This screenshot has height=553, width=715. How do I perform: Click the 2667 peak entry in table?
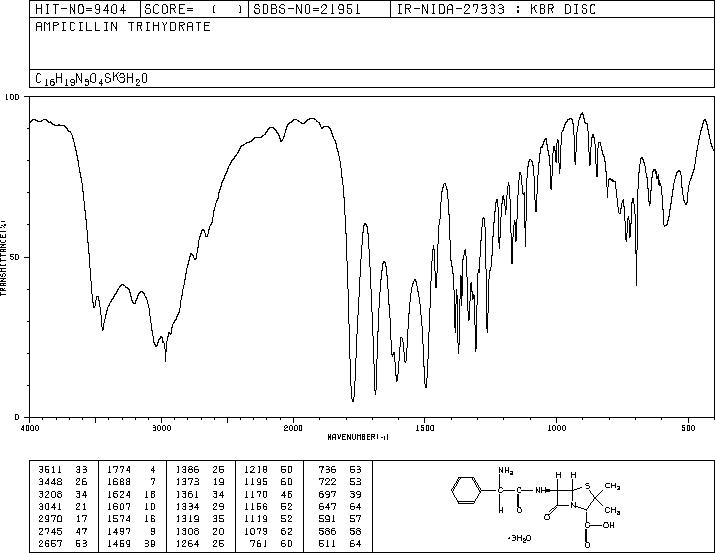coord(63,543)
